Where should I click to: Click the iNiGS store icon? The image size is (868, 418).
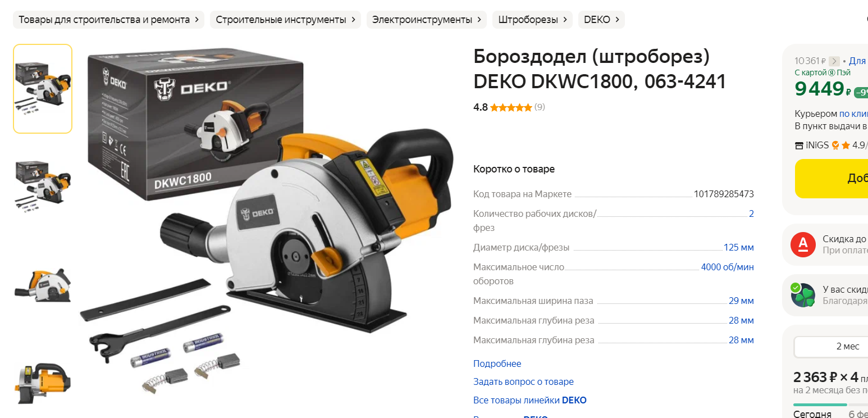pos(799,146)
